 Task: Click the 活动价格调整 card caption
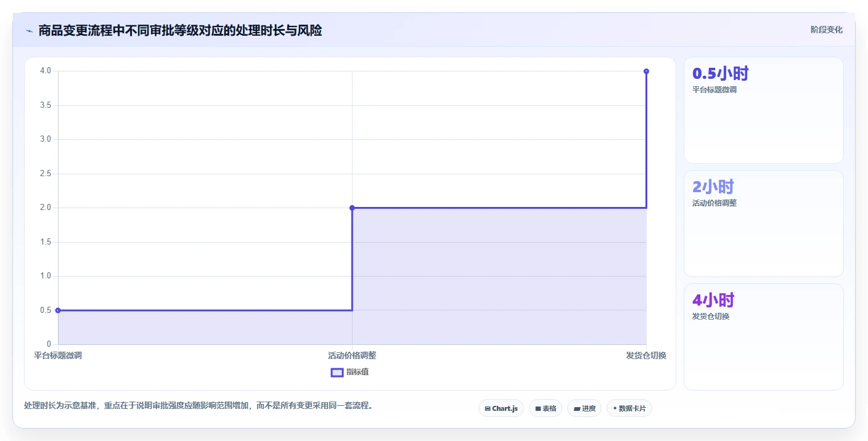714,203
